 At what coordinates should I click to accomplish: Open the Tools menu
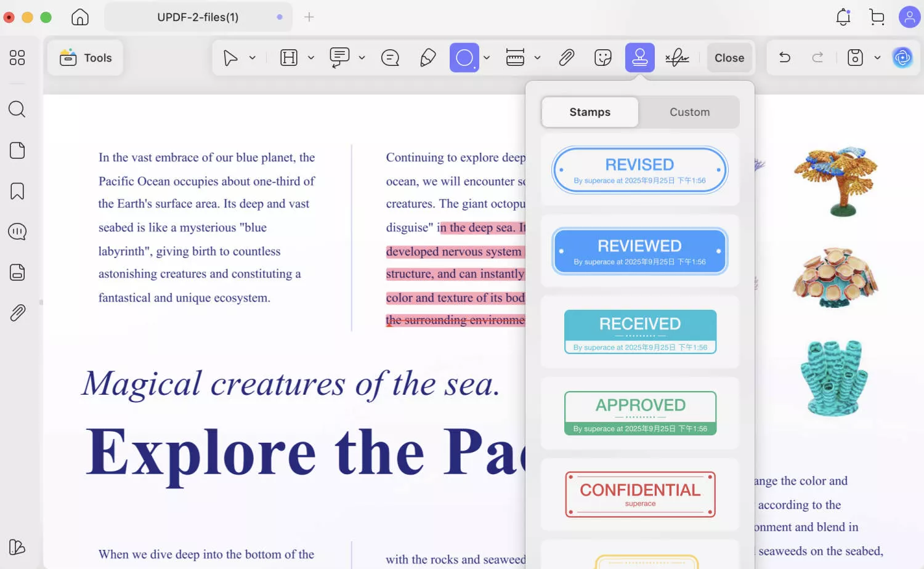[x=85, y=57]
